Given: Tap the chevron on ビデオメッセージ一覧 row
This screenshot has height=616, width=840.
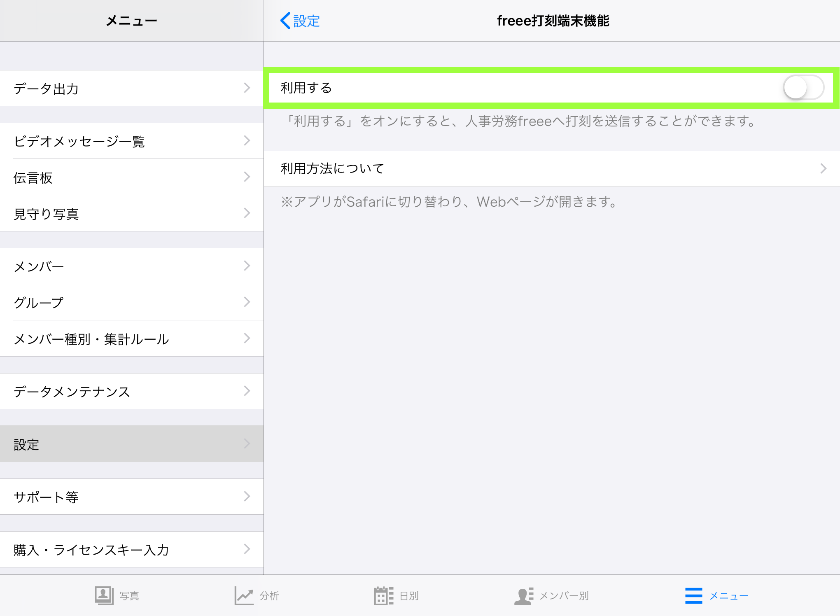Looking at the screenshot, I should pos(247,140).
